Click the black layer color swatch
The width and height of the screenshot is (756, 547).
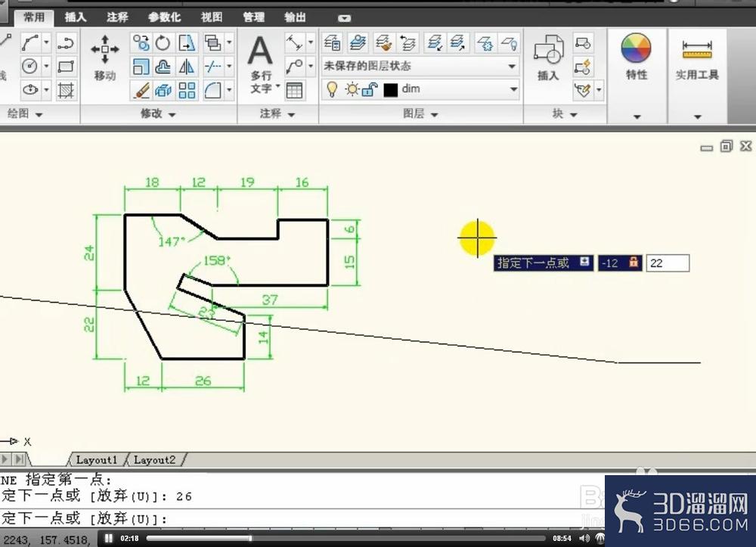pos(391,90)
